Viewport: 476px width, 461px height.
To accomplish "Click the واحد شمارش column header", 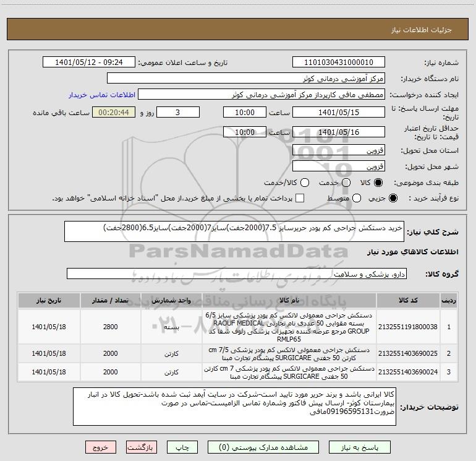I will click(x=171, y=300).
